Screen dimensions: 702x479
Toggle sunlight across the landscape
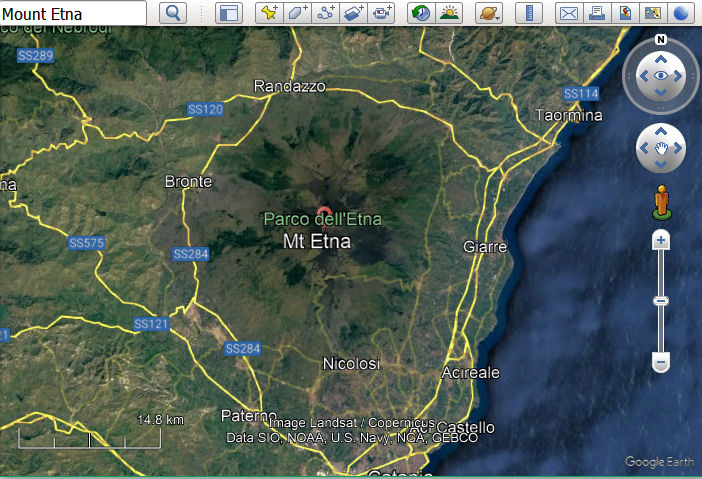[449, 13]
